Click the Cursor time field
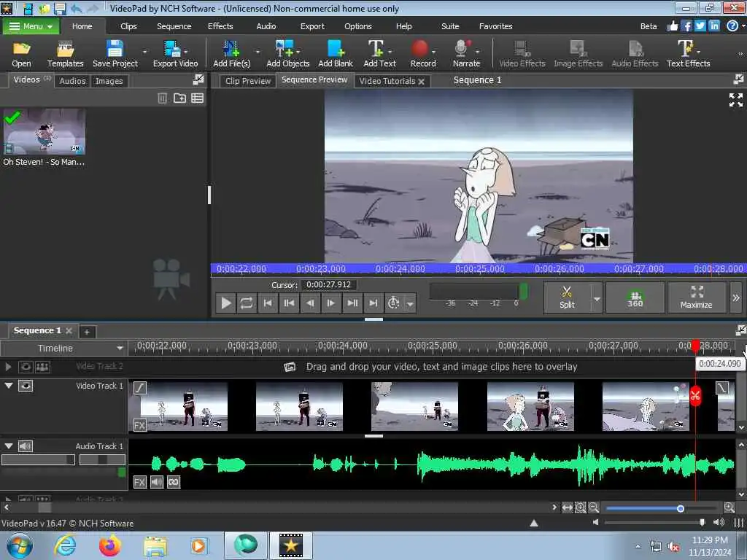This screenshot has height=560, width=747. (329, 285)
